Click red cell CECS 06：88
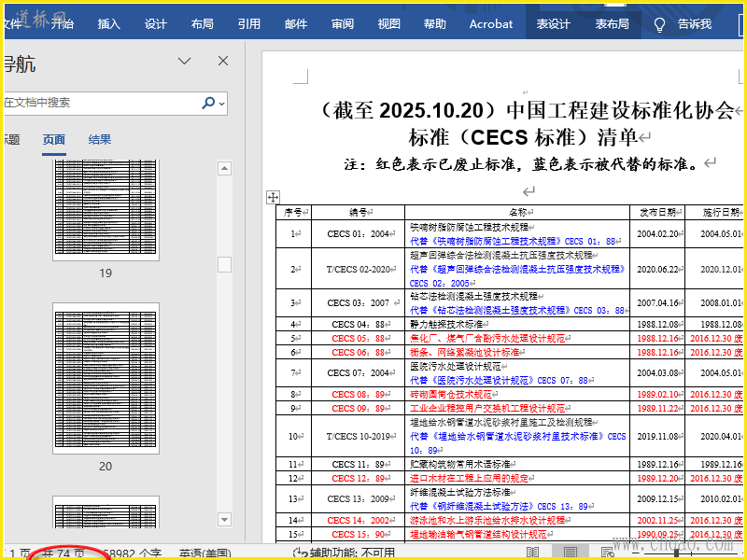 pyautogui.click(x=359, y=353)
